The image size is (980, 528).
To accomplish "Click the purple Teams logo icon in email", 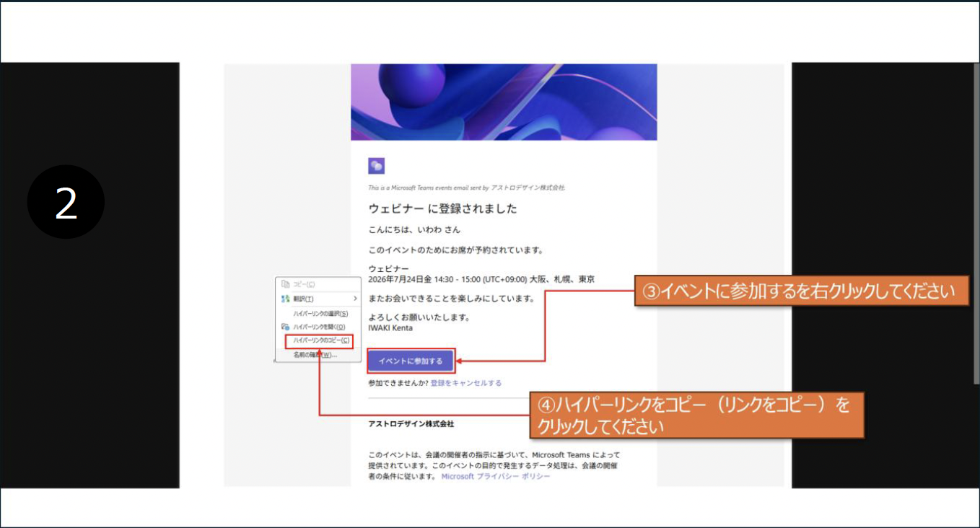I will [376, 166].
